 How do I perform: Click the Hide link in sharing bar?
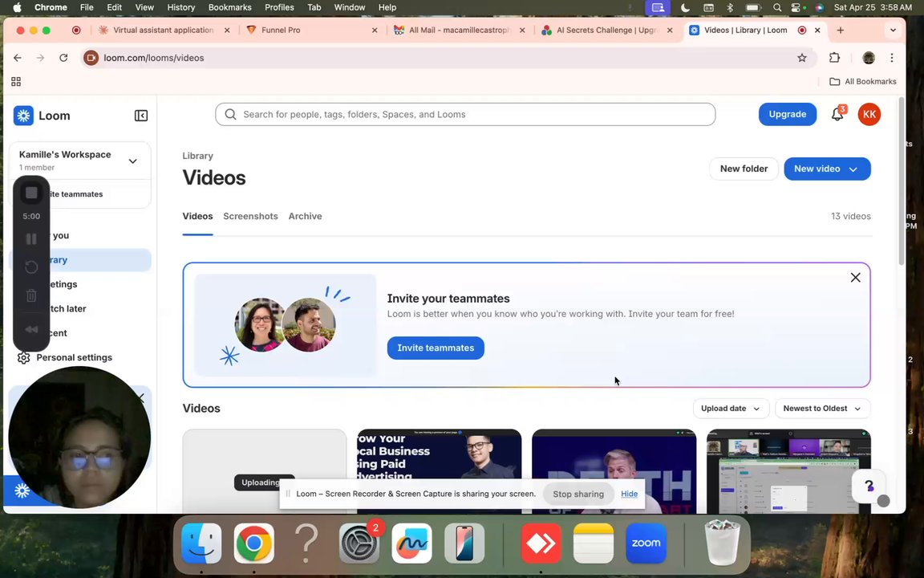pos(630,495)
